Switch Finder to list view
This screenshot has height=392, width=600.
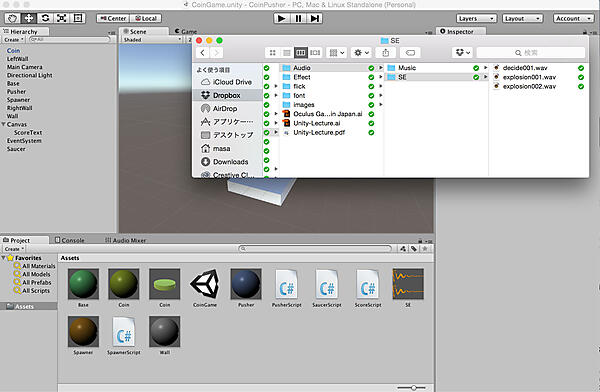click(287, 53)
